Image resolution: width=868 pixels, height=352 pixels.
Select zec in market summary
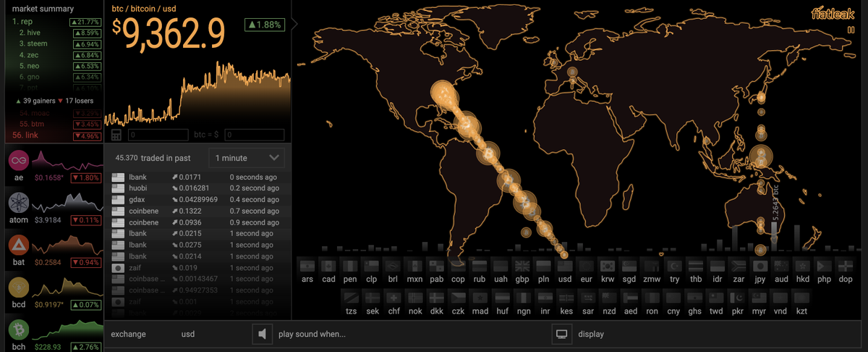[x=29, y=55]
